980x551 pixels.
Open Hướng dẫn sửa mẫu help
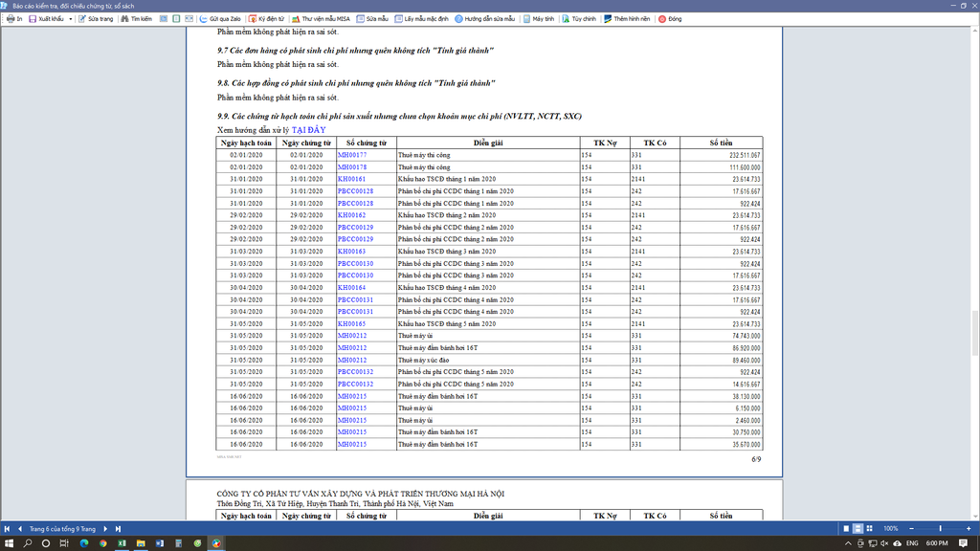click(485, 19)
